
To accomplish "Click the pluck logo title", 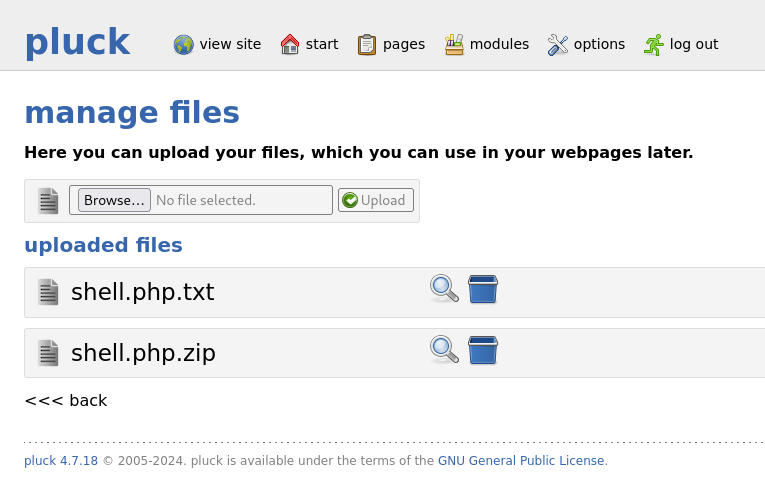I will pos(77,42).
